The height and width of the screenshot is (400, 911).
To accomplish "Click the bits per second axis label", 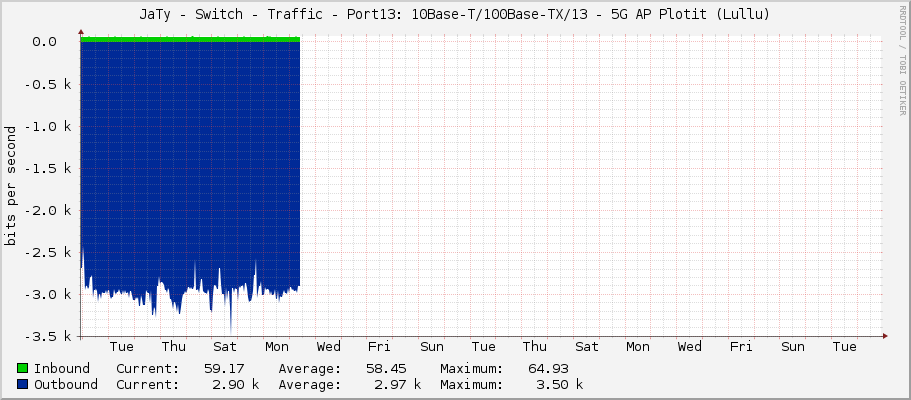I will (x=10, y=186).
